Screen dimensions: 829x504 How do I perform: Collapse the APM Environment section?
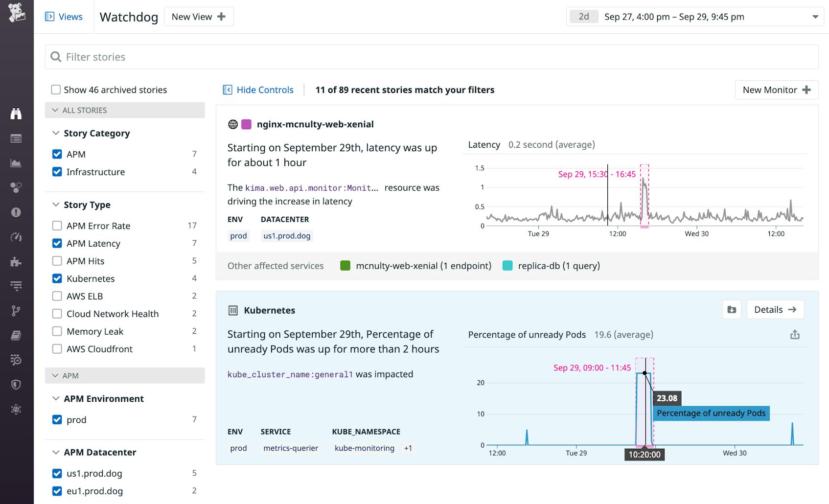(x=55, y=399)
